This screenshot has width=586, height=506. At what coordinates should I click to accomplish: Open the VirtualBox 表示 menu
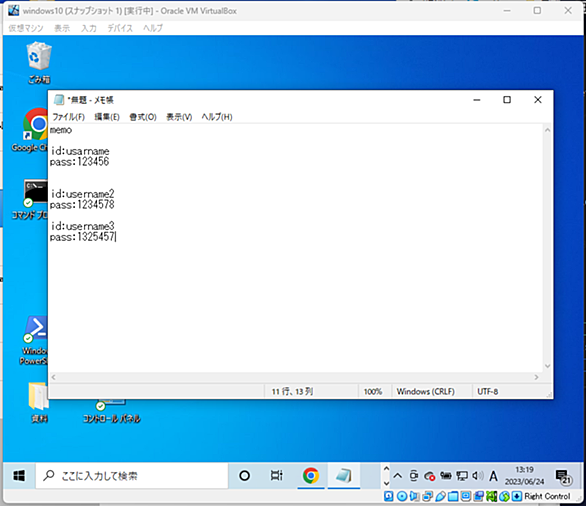62,28
